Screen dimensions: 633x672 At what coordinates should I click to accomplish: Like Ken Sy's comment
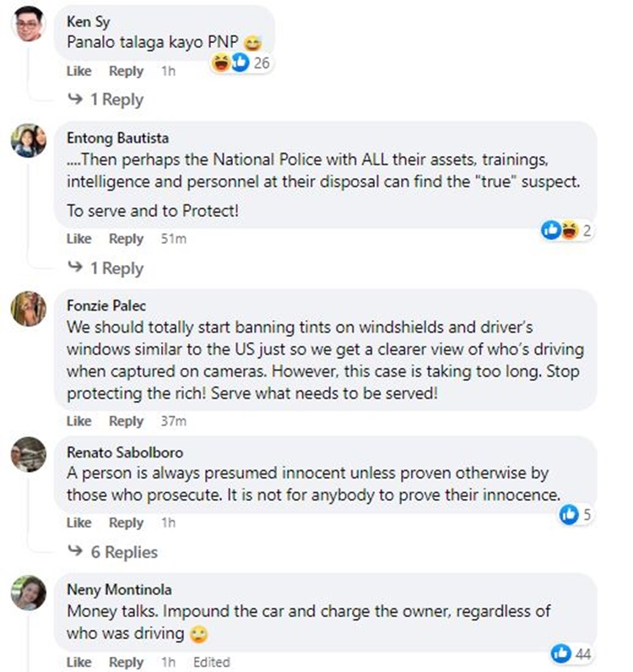(78, 72)
